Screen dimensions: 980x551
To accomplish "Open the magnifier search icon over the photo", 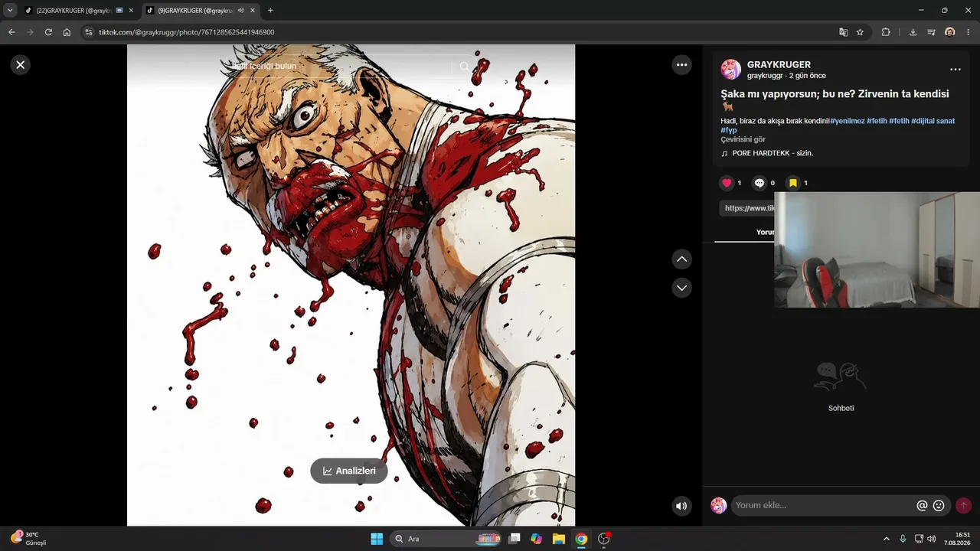I will click(465, 67).
